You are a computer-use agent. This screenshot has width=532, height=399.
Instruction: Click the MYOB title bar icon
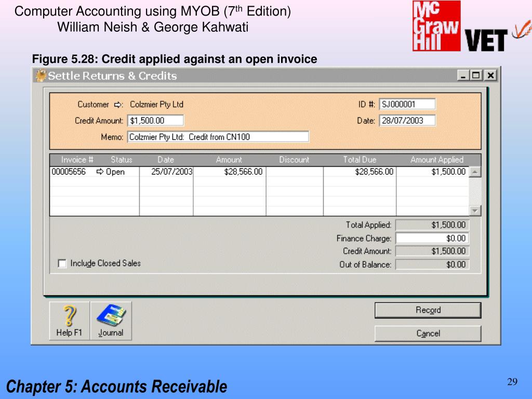pyautogui.click(x=41, y=75)
